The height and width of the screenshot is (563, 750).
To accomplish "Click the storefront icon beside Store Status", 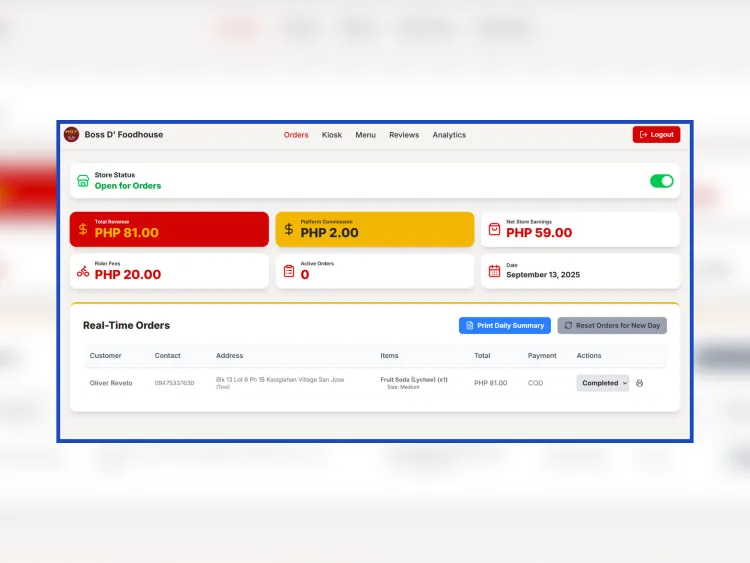I will coord(83,181).
